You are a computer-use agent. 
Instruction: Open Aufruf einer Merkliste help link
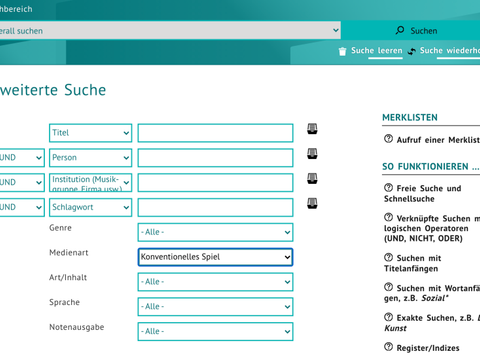(438, 140)
